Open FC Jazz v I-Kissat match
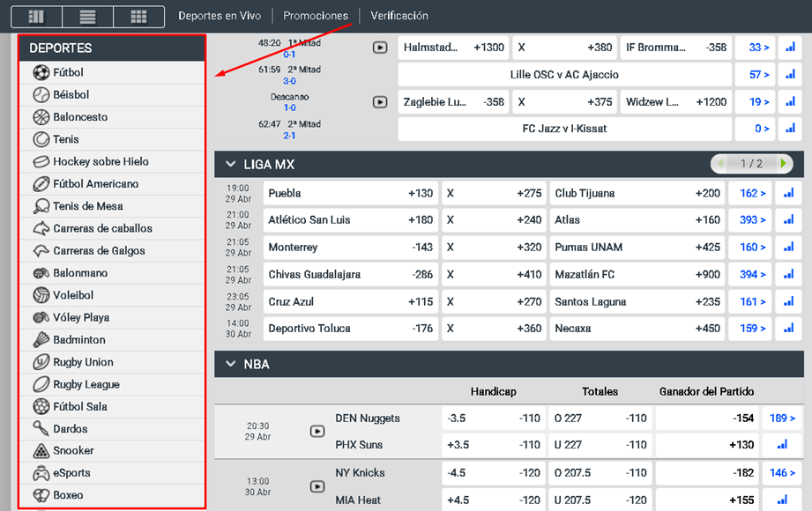The image size is (812, 511). (564, 129)
